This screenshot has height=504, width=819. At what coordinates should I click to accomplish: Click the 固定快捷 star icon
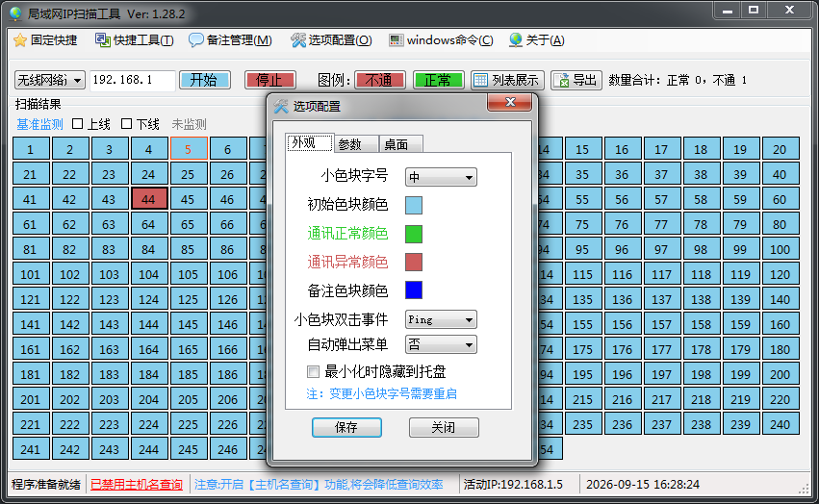20,40
